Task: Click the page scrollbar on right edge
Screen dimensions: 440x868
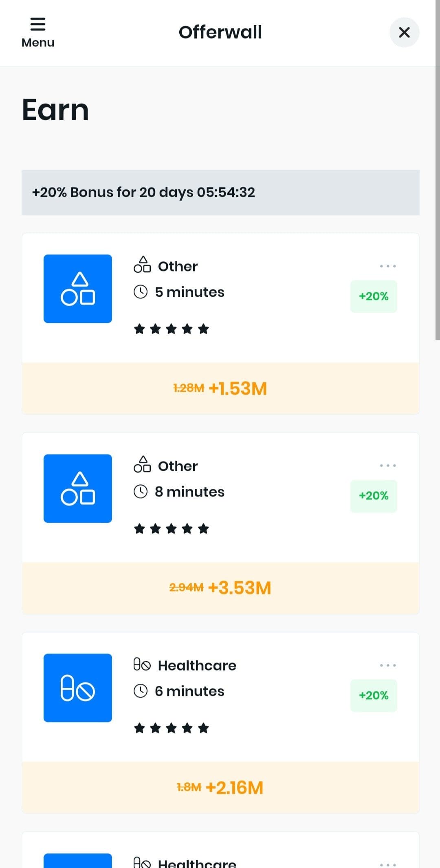Action: tap(438, 171)
